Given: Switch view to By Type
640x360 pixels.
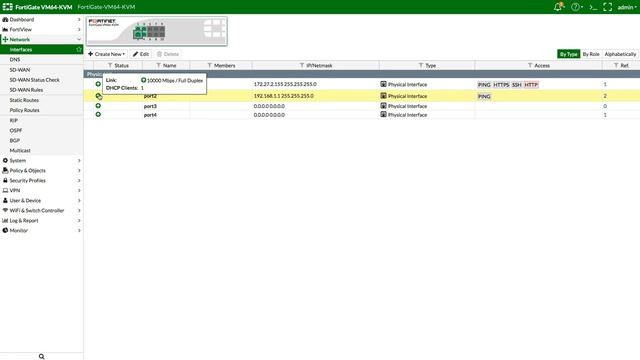Looking at the screenshot, I should tap(569, 54).
